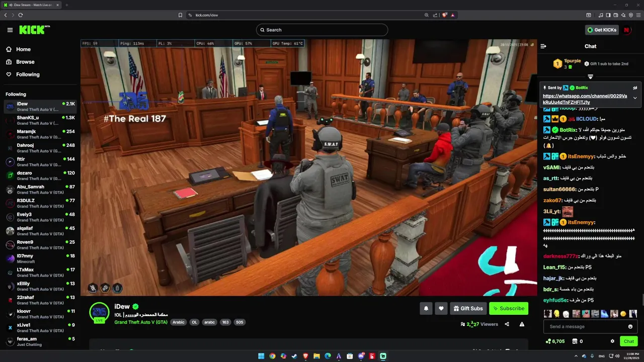The height and width of the screenshot is (362, 644).
Task: Collapse the chat panel arrow icon
Action: pos(543,46)
